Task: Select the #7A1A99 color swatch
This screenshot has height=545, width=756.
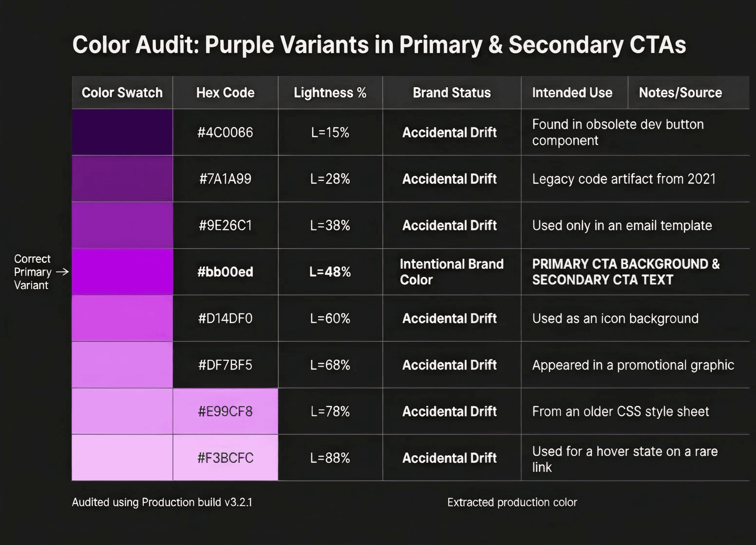Action: point(122,178)
